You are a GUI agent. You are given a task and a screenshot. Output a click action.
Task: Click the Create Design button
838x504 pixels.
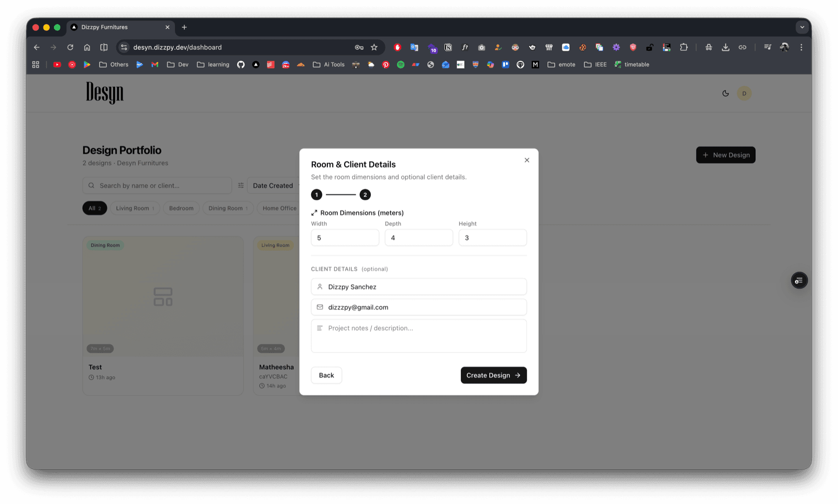[493, 375]
